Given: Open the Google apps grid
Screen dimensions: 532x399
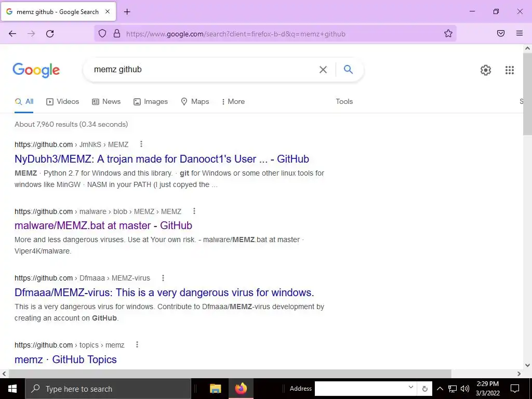Looking at the screenshot, I should 509,70.
